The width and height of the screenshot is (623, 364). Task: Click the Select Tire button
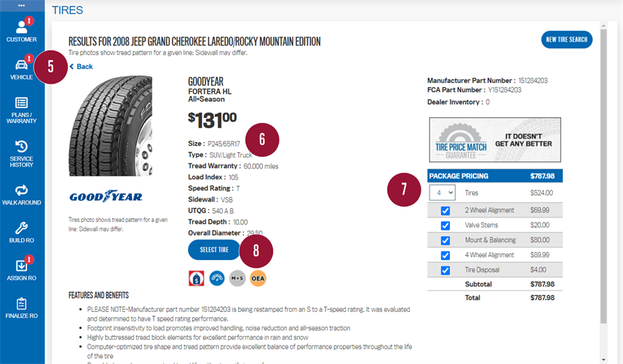coord(214,250)
